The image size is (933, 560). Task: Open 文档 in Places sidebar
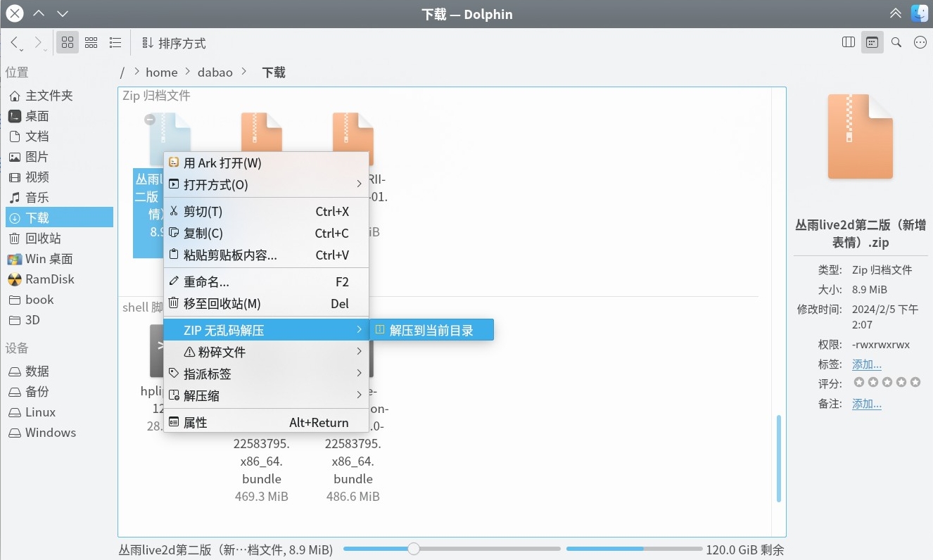tap(59, 136)
